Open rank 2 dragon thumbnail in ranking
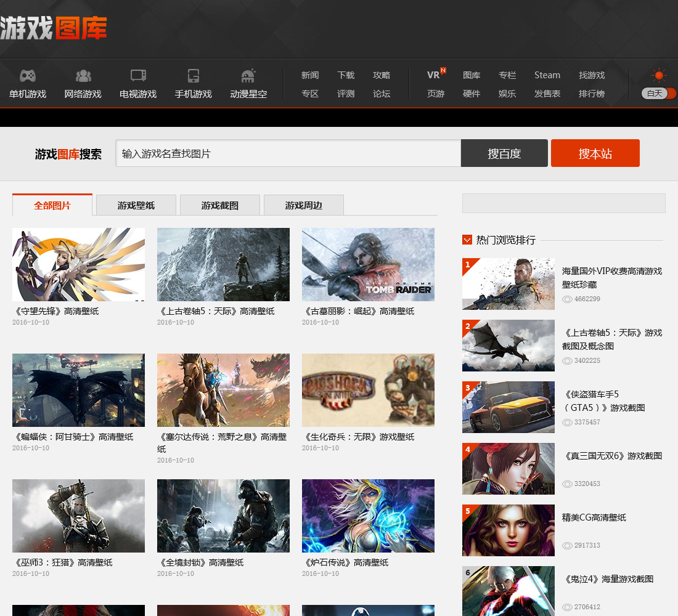 (x=508, y=346)
